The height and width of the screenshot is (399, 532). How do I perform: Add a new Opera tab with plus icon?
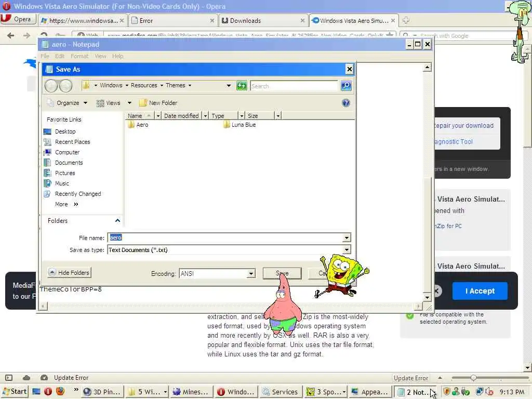coord(406,20)
